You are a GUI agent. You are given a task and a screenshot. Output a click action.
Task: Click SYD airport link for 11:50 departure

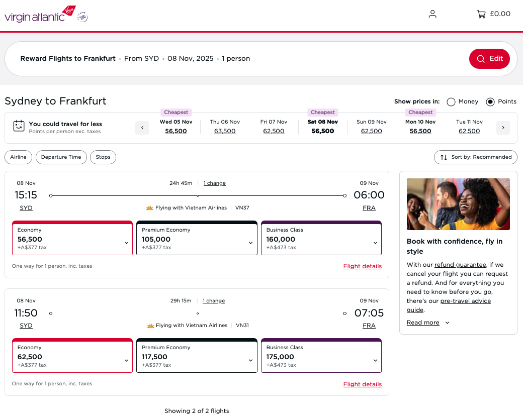(x=26, y=326)
